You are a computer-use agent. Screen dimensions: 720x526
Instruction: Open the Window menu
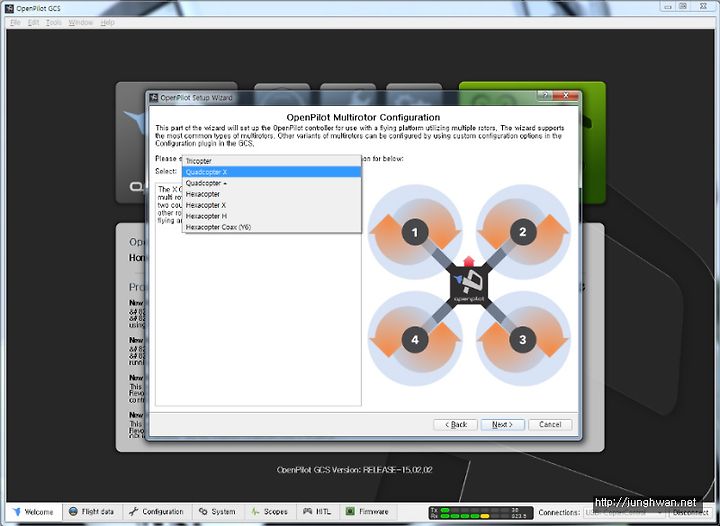[x=81, y=22]
